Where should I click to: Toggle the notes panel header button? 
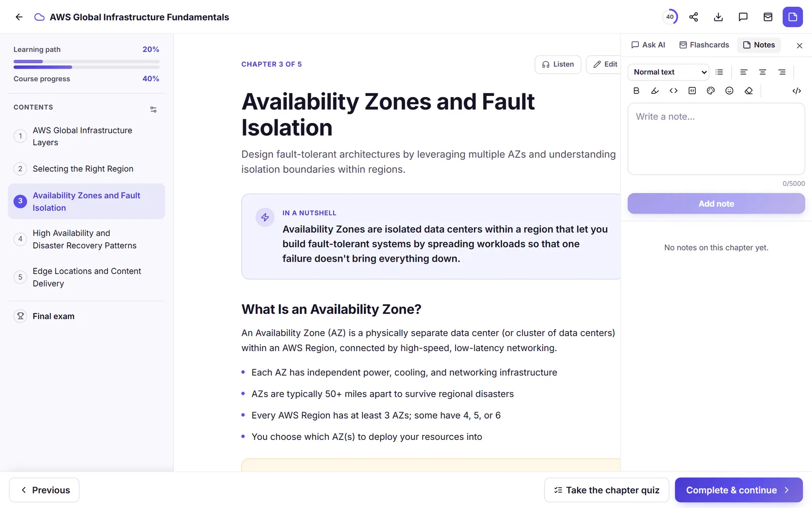(793, 17)
